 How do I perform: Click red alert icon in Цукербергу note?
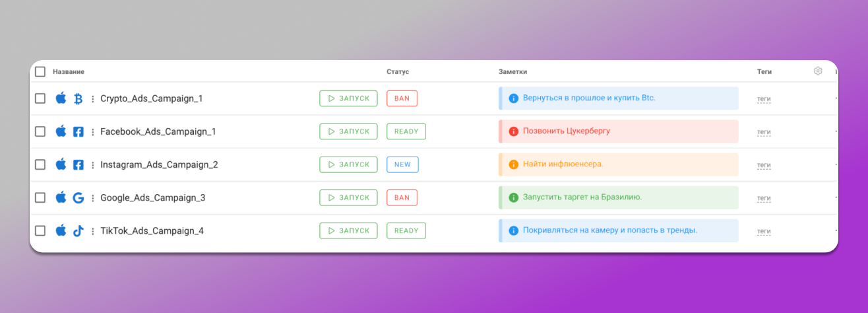(513, 131)
